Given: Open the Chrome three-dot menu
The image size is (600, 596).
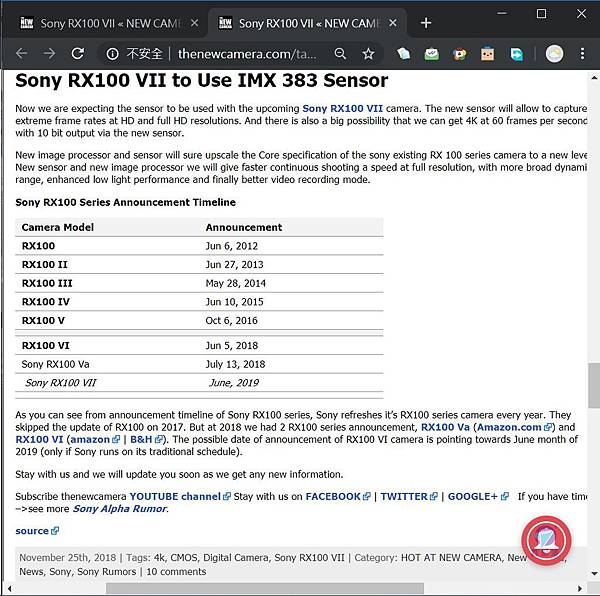Looking at the screenshot, I should click(x=582, y=54).
